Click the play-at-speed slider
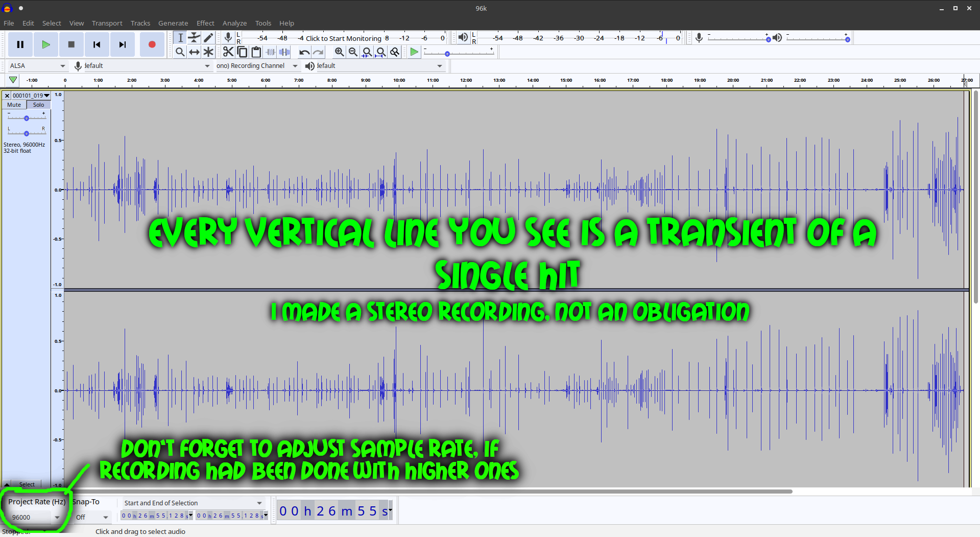Screen dimensions: 980x537 tap(458, 53)
